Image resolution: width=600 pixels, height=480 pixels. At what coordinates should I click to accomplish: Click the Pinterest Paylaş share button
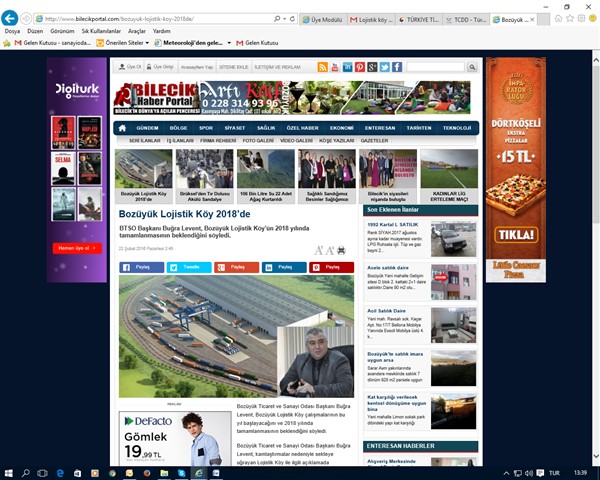pyautogui.click(x=331, y=267)
